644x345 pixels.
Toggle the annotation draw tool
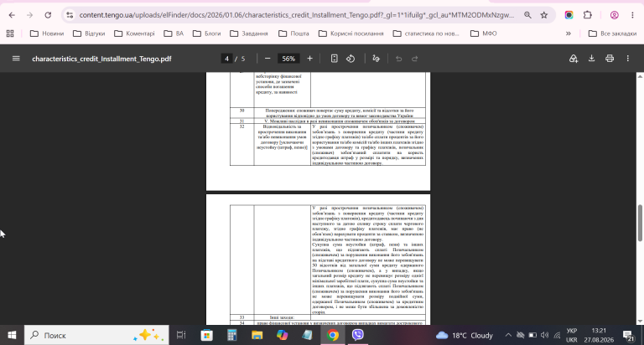tap(376, 59)
